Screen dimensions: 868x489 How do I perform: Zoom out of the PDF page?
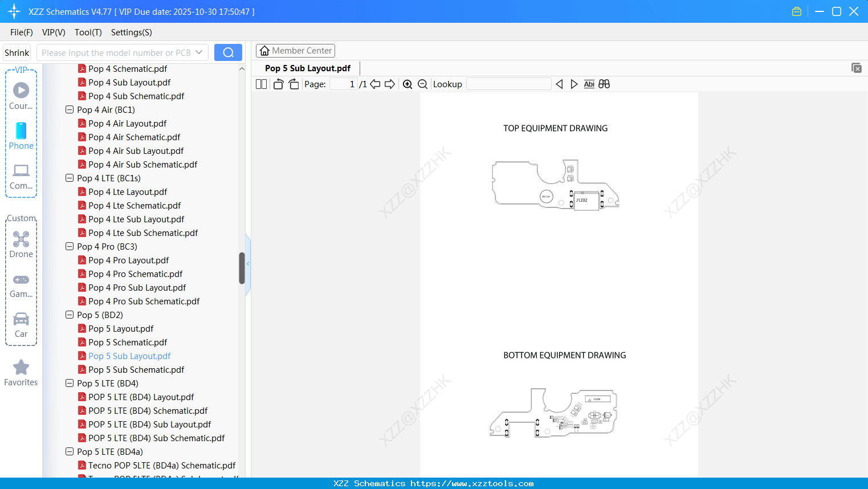(422, 84)
